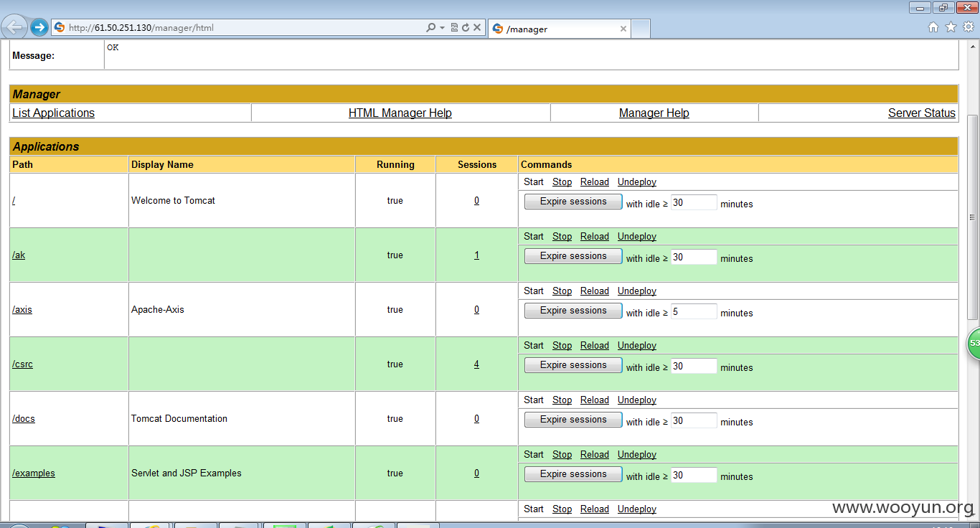Viewport: 980px width, 528px height.
Task: Open sessions count 0 for /axis
Action: (476, 310)
